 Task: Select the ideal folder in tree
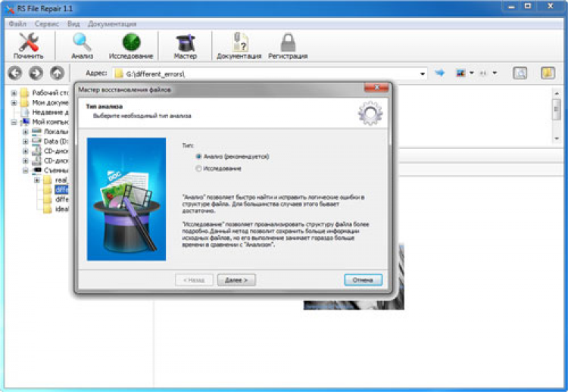click(61, 209)
